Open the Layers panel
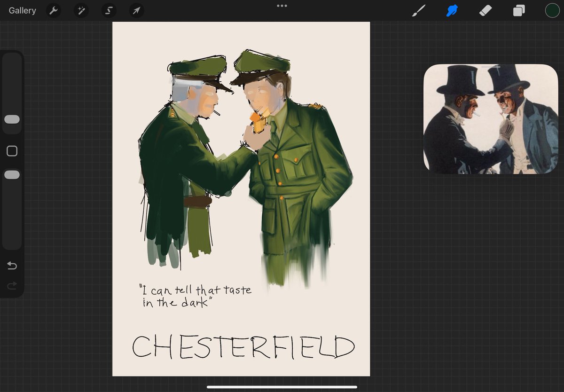This screenshot has height=392, width=564. pos(519,10)
